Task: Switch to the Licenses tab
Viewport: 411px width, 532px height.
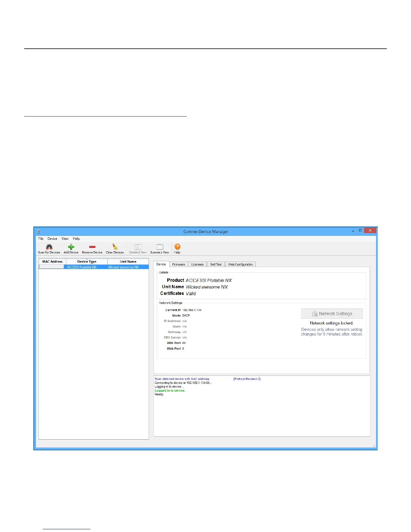Action: 197,265
